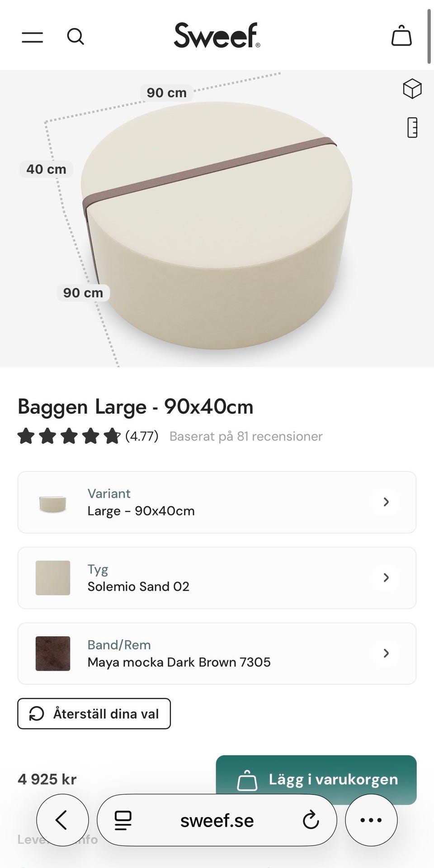Select the Solemio Sand 02 swatch

53,577
